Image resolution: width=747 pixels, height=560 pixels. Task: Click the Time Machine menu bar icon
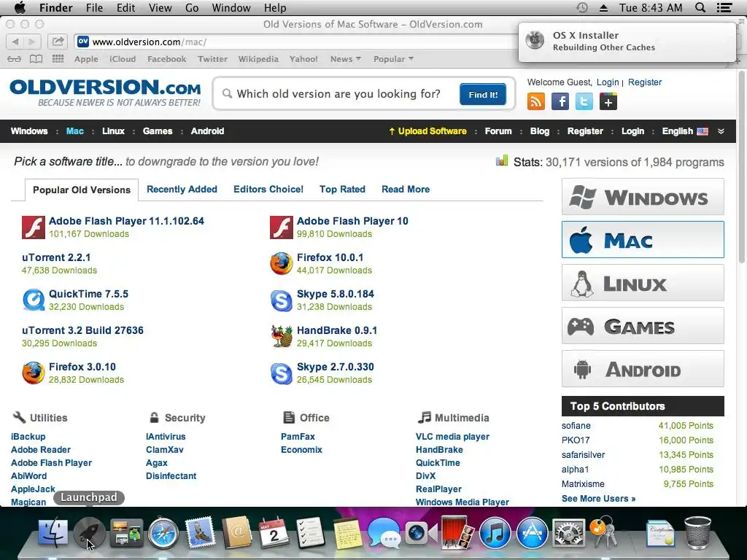(582, 7)
